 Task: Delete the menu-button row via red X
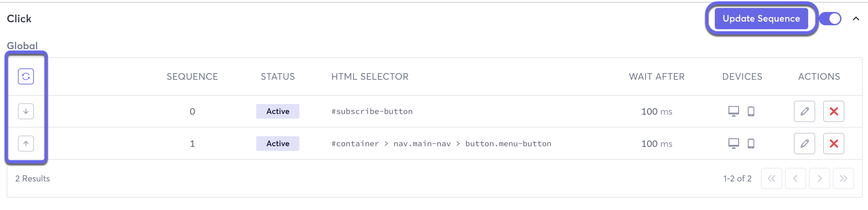[834, 143]
